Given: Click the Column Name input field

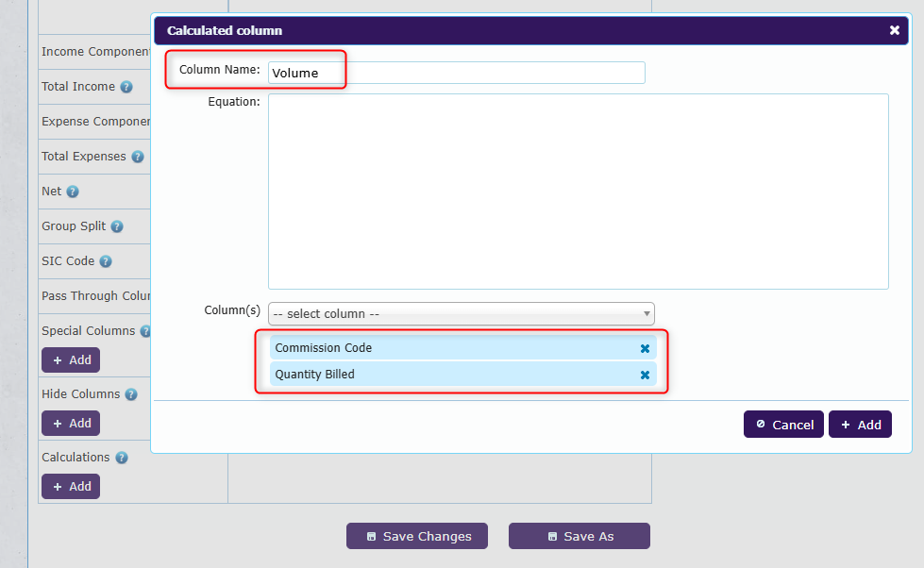Looking at the screenshot, I should [456, 73].
